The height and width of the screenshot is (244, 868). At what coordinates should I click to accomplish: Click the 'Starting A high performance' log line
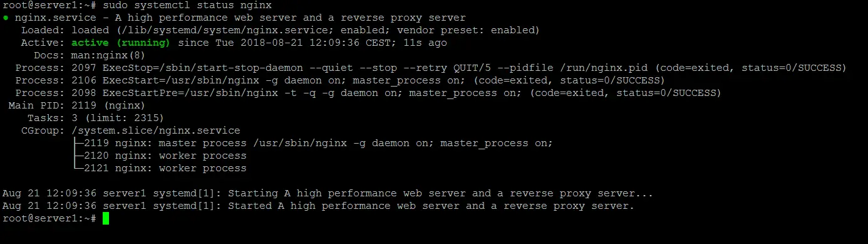(x=328, y=193)
